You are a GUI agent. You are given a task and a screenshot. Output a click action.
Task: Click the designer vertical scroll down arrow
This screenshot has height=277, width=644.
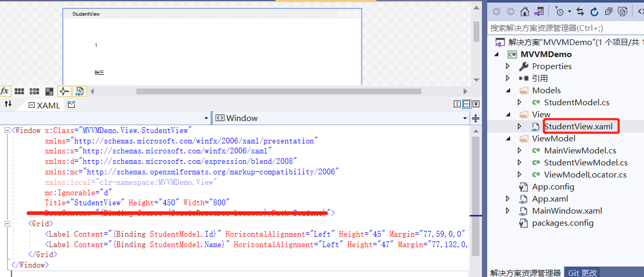click(x=476, y=80)
